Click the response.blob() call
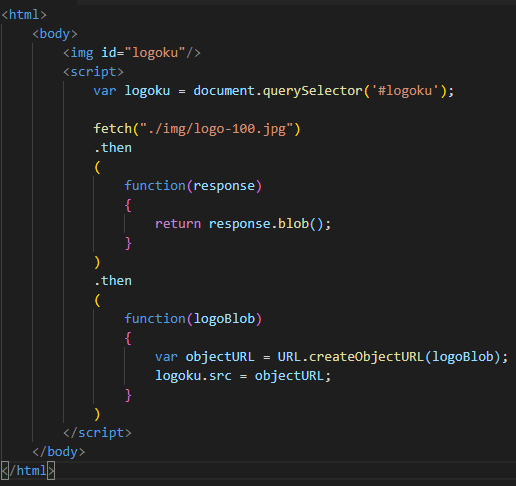 (x=266, y=224)
